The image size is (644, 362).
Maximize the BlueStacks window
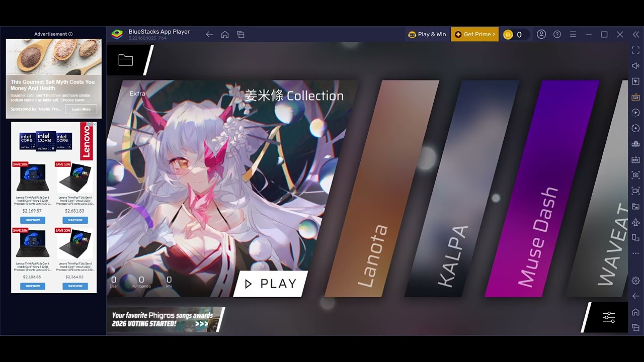tap(604, 34)
